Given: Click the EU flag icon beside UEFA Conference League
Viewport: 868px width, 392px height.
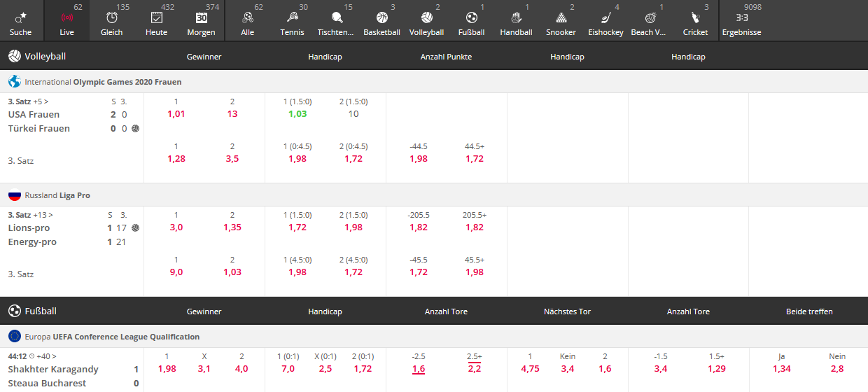Looking at the screenshot, I should tap(15, 336).
